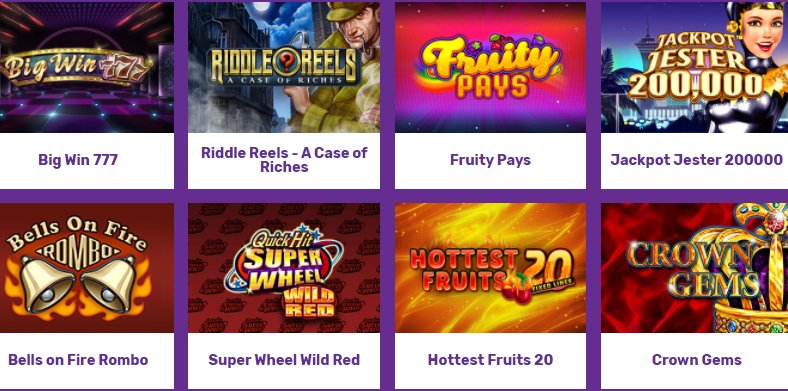Screen dimensions: 788x391
Task: Select the Crown Gems game artwork
Action: click(x=695, y=268)
